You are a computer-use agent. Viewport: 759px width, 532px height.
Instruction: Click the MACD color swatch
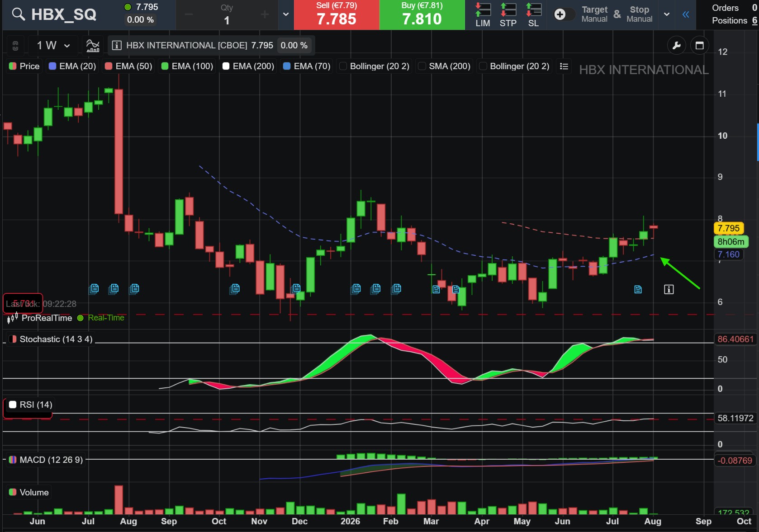[13, 460]
